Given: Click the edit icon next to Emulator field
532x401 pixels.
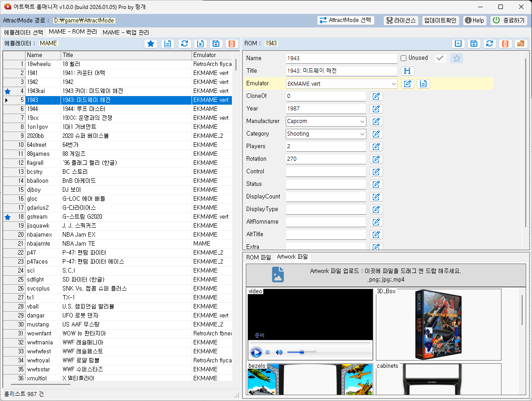Looking at the screenshot, I should pos(407,84).
